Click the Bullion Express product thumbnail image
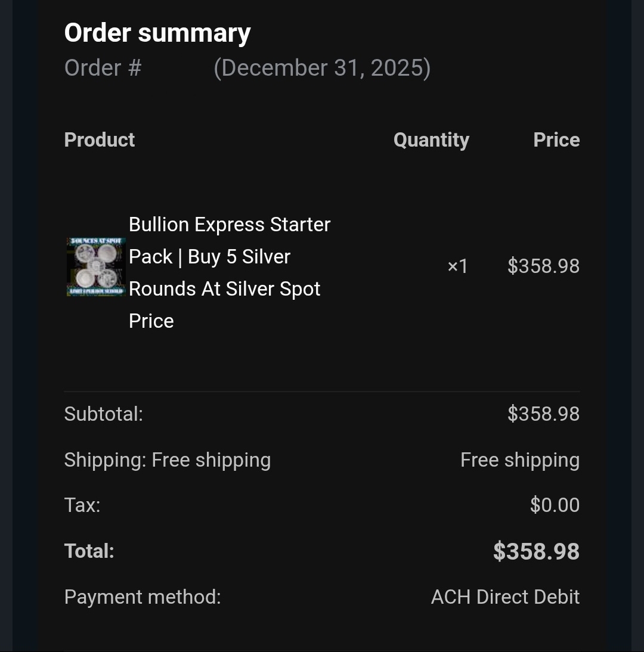 click(95, 266)
